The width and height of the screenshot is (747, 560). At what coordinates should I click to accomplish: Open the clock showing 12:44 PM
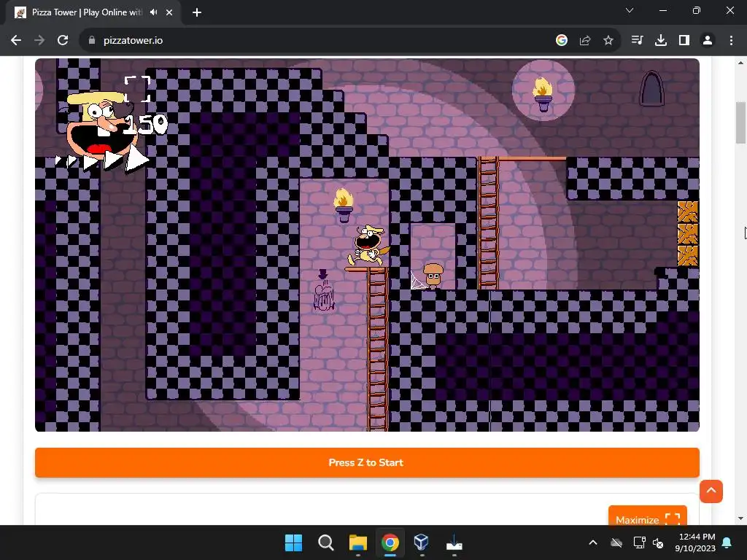pyautogui.click(x=695, y=542)
